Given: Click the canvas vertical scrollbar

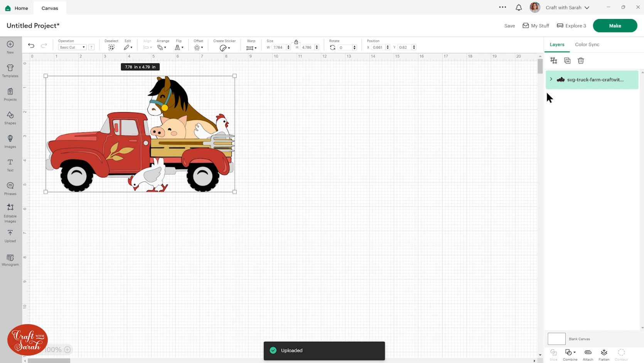Looking at the screenshot, I should 540,66.
